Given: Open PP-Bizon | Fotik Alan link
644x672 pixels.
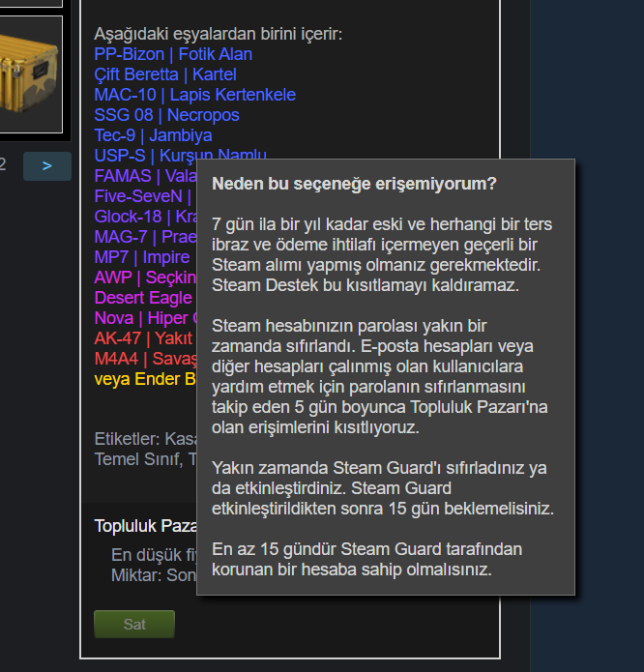Looking at the screenshot, I should 173,54.
